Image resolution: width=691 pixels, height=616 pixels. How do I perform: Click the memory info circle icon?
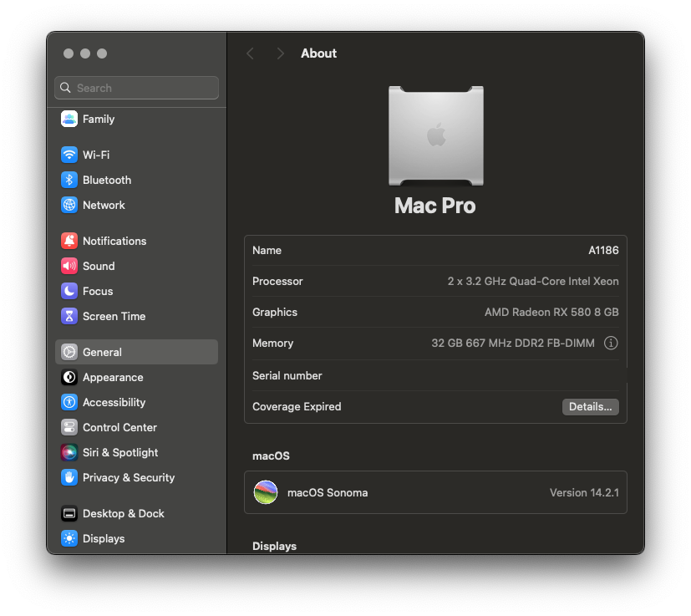coord(610,343)
